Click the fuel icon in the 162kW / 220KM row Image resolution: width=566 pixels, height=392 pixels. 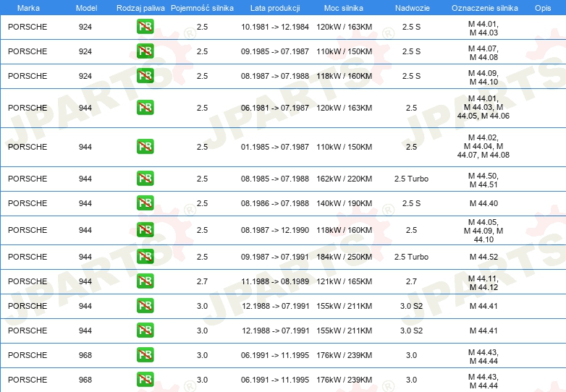[x=145, y=178]
